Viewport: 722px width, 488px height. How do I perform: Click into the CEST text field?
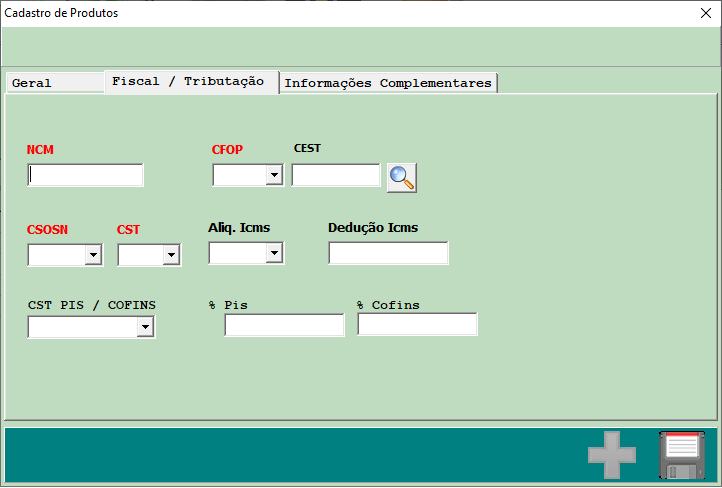point(335,175)
